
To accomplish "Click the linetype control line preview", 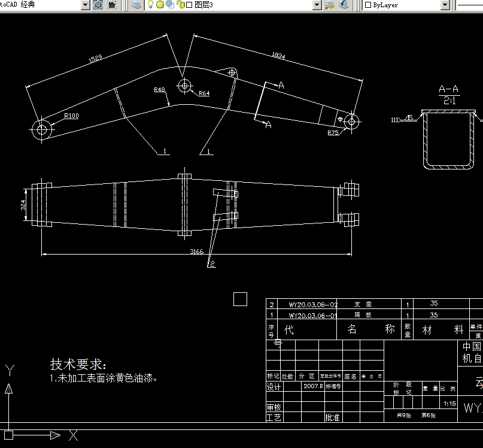I will coord(470,5).
